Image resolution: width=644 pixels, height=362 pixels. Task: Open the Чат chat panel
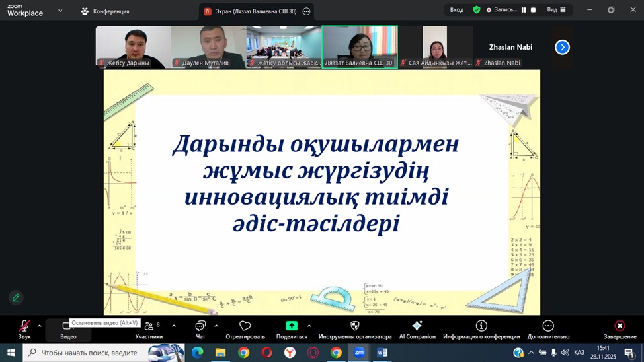pyautogui.click(x=200, y=327)
